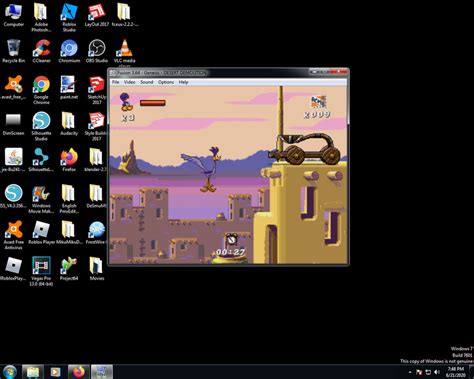Select the Silhouette Studio shortcut
Screen dimensions: 474x379
pyautogui.click(x=41, y=126)
